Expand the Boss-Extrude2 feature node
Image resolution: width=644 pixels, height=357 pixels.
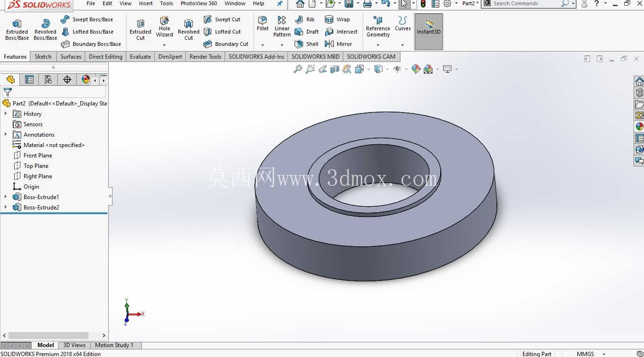pos(6,208)
